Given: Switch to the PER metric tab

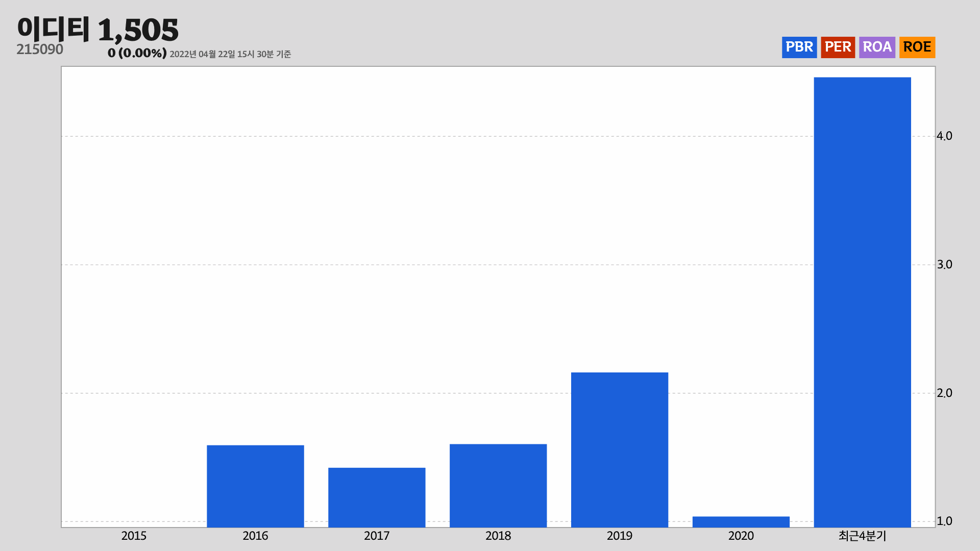Looking at the screenshot, I should click(838, 47).
